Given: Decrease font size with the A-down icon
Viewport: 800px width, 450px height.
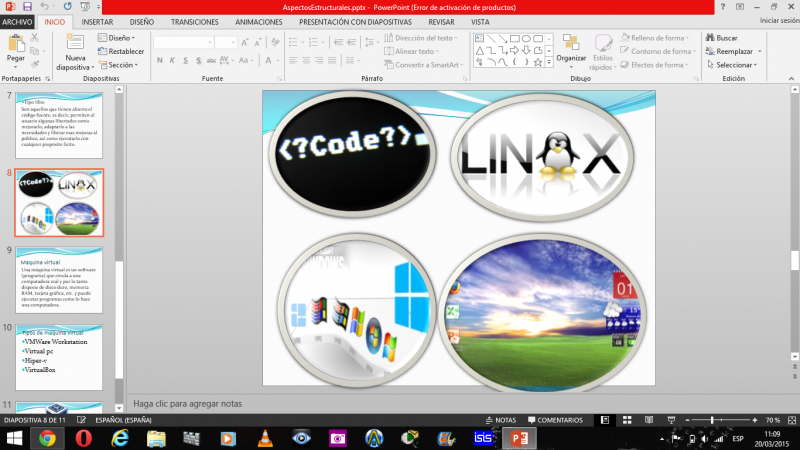Looking at the screenshot, I should pos(258,42).
